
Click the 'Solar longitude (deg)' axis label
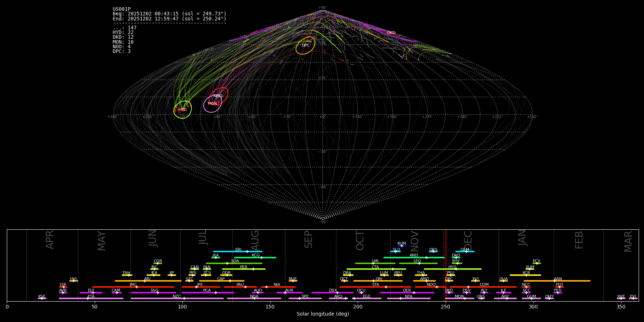[x=323, y=314]
